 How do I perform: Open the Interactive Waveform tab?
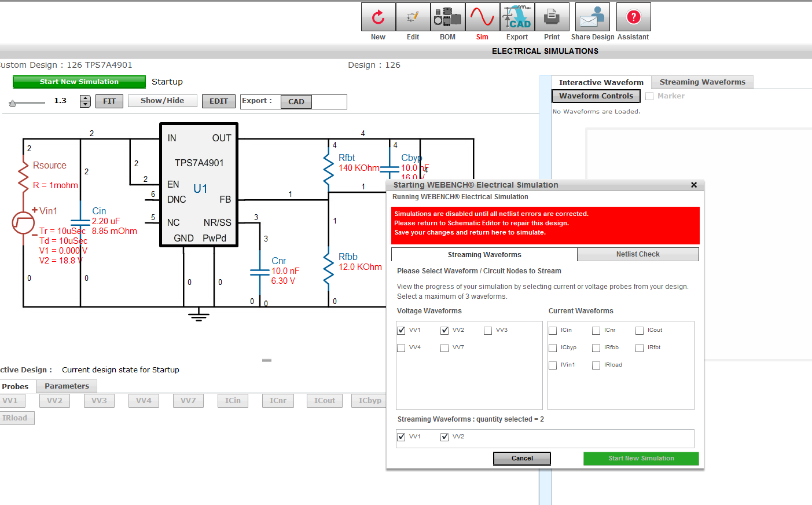click(601, 82)
